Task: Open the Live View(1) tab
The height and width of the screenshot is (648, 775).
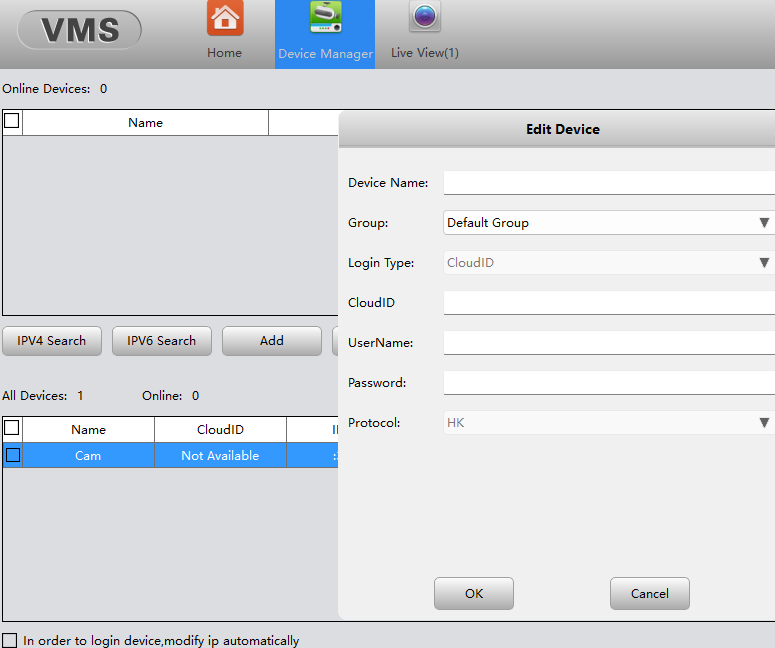Action: 425,53
